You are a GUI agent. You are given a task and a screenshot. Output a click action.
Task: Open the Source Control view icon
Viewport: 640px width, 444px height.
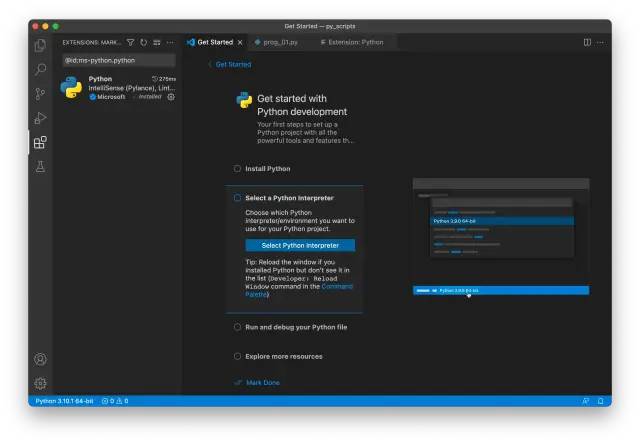pos(40,94)
